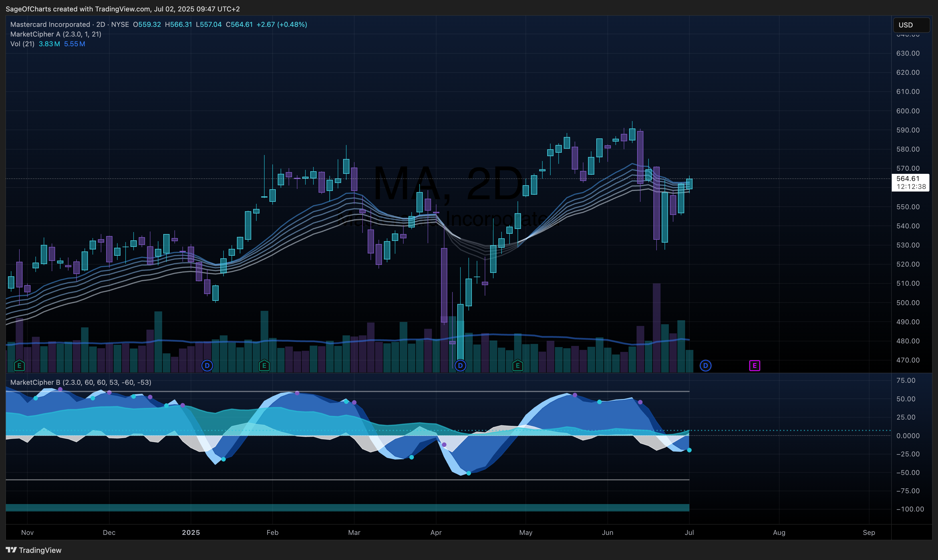Click the earnings marker near November
Screen dimensions: 938x560
pyautogui.click(x=19, y=365)
